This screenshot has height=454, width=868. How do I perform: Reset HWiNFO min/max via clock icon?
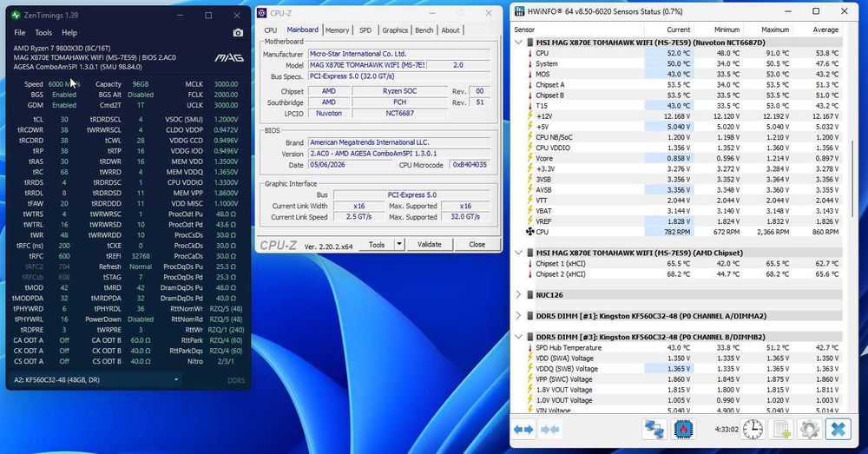[x=753, y=429]
